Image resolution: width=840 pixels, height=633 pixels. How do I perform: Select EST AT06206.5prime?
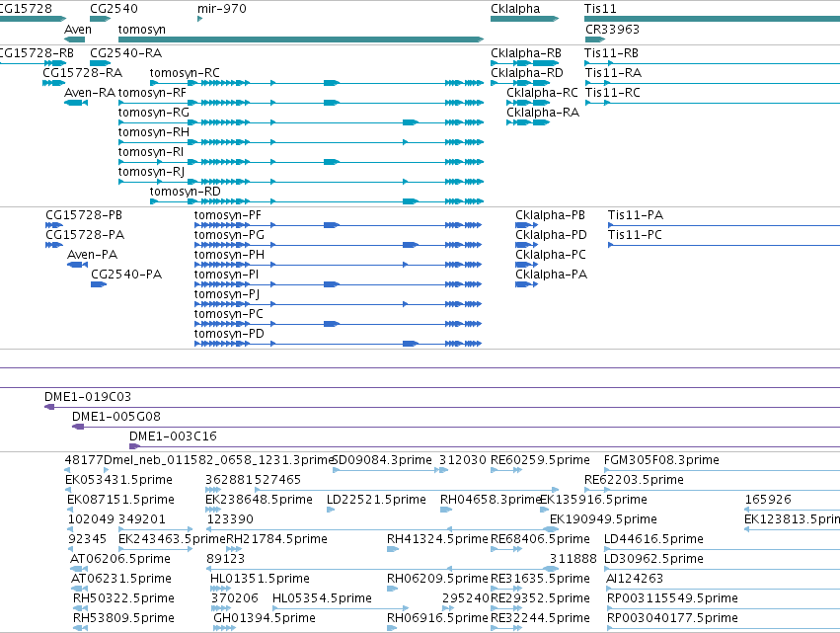[x=79, y=569]
